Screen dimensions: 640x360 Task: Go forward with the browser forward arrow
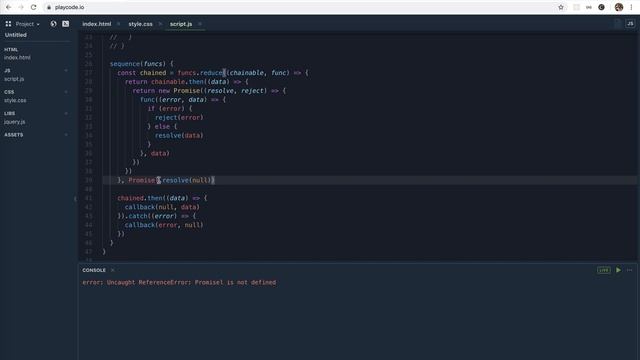[x=21, y=7]
